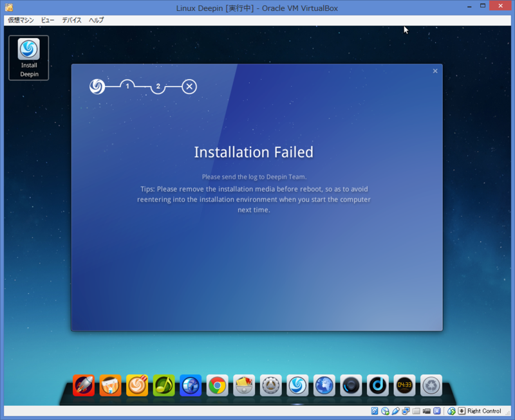Open the 04:33 clock dock icon
The height and width of the screenshot is (420, 515).
click(x=404, y=385)
